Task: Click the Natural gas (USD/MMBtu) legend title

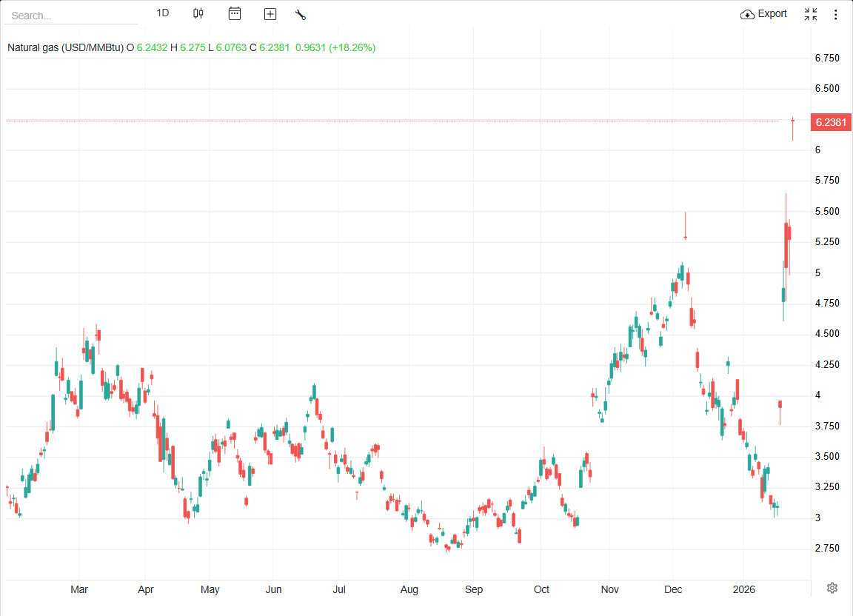Action: tap(65, 47)
